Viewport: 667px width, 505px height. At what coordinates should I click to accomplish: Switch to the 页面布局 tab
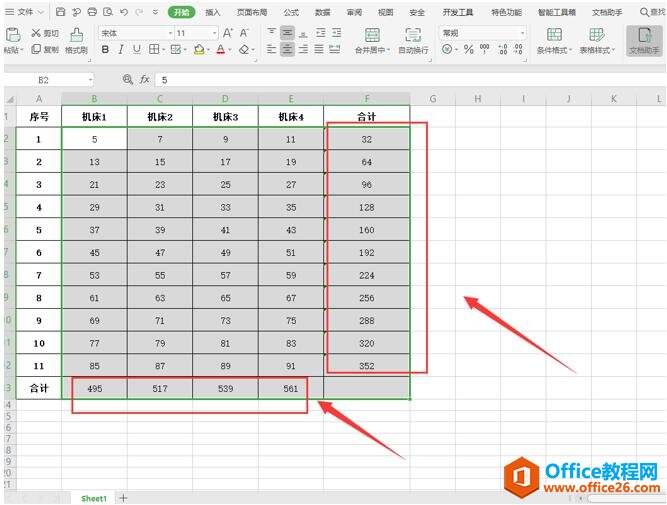[x=252, y=12]
